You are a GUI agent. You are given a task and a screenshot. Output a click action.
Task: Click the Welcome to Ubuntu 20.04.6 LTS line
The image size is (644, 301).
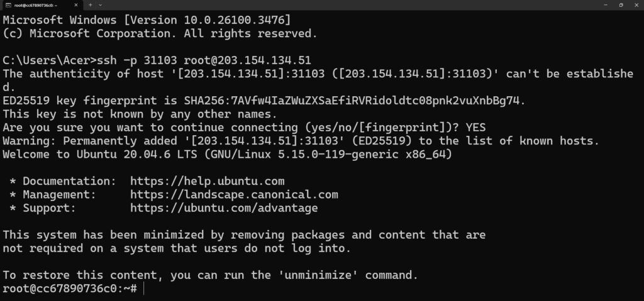[x=227, y=155]
